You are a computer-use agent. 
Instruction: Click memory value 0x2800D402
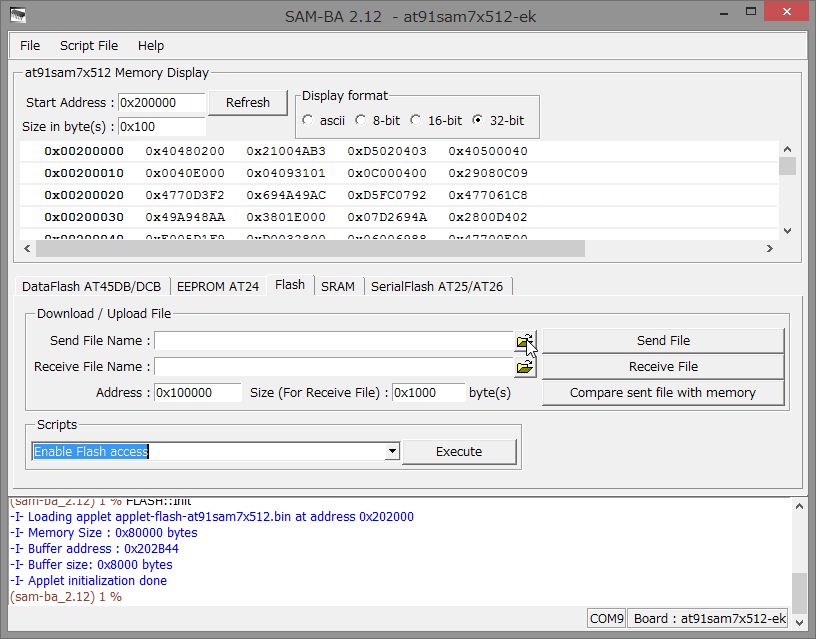pyautogui.click(x=488, y=217)
